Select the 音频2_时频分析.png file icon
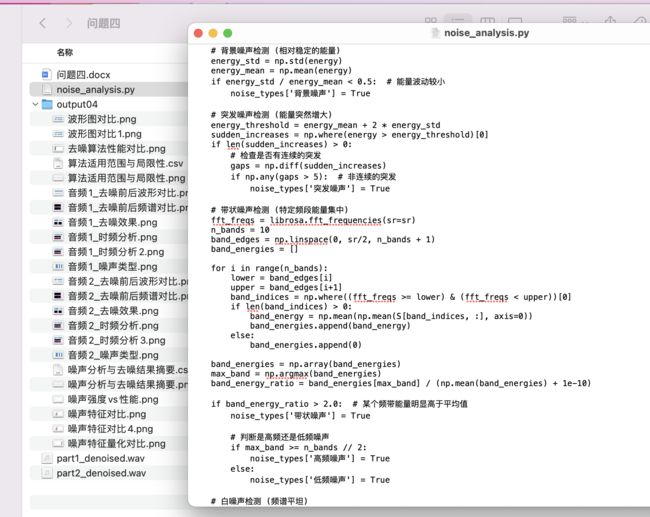 point(58,326)
